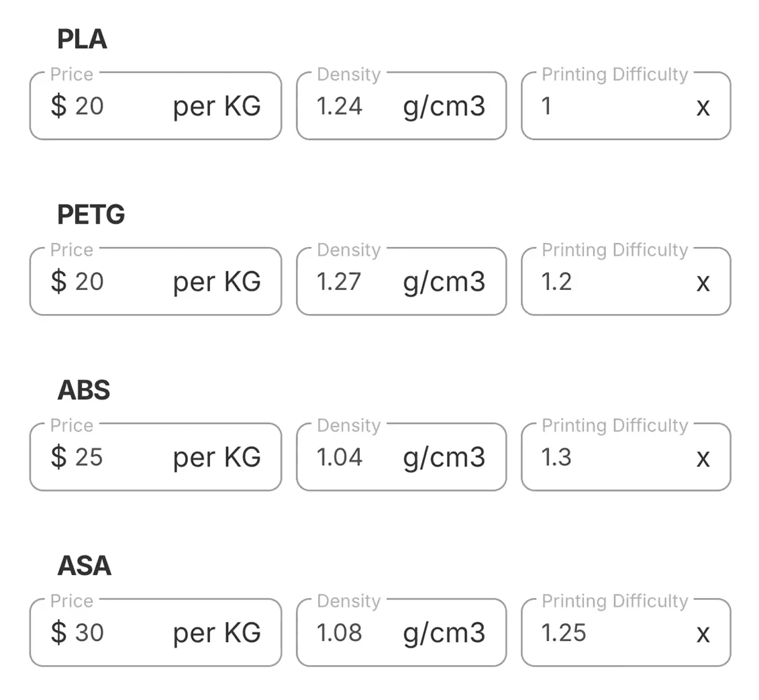
Task: Click the PLA section heading
Action: (82, 40)
